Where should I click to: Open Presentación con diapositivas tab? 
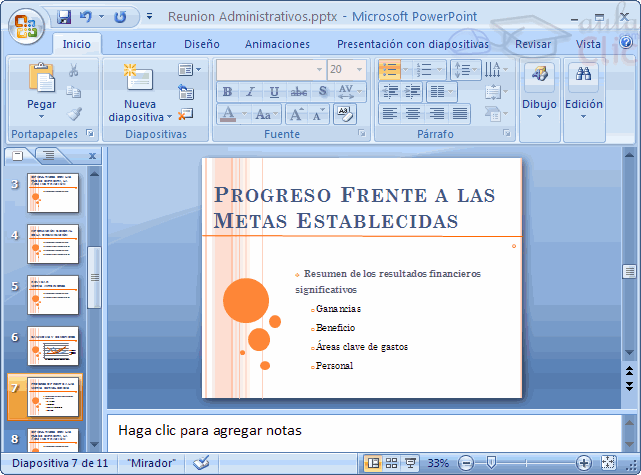pos(412,44)
